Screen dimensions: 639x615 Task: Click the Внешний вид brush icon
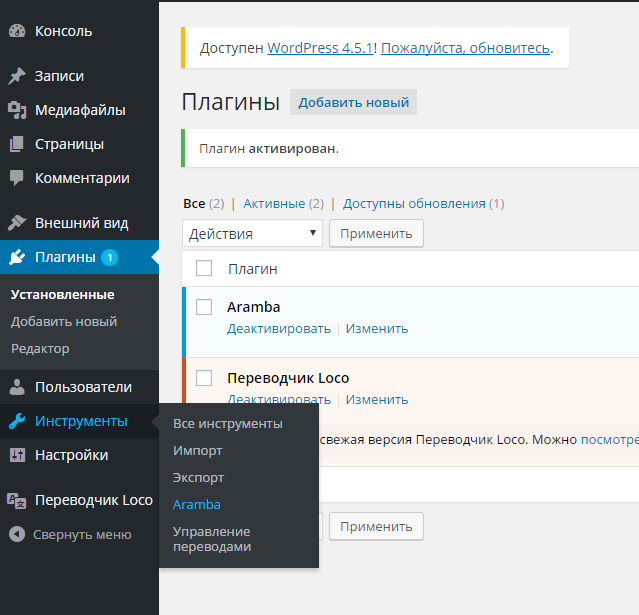[17, 223]
